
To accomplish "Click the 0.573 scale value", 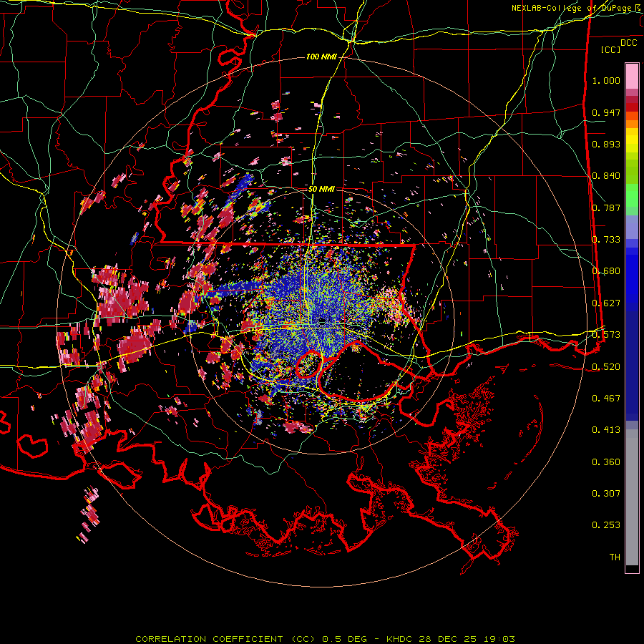I will tap(606, 335).
